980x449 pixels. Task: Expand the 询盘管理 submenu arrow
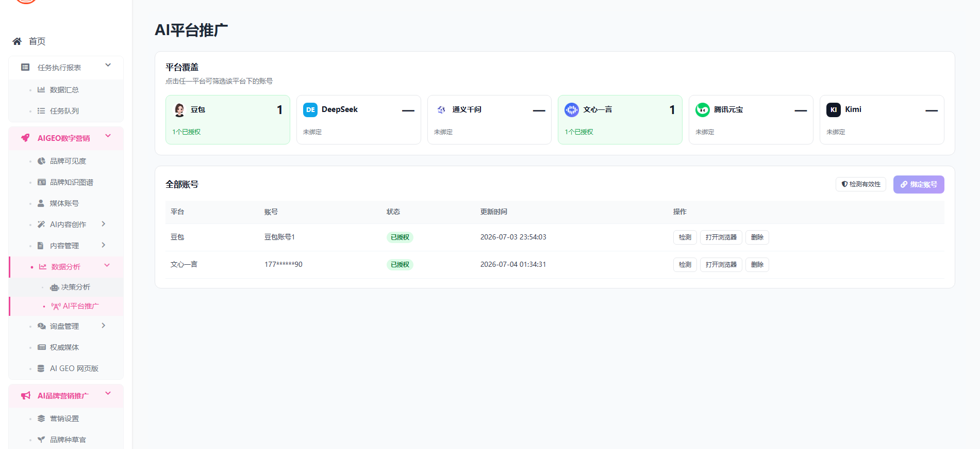point(104,326)
